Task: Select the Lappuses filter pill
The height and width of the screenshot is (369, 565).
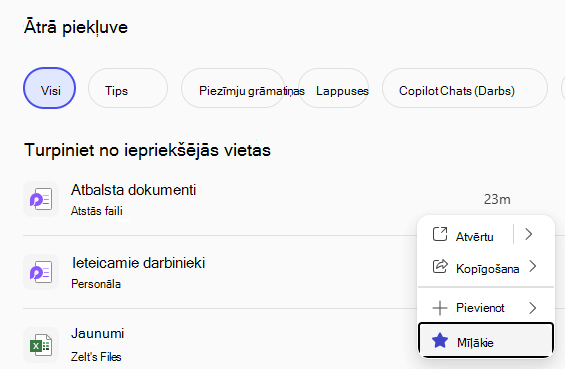Action: [x=334, y=88]
